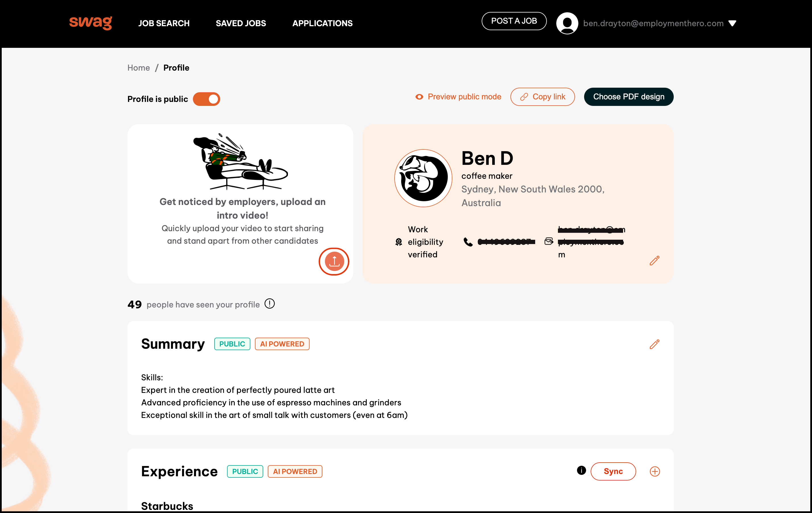Disable the Profile is public toggle
812x513 pixels.
206,99
